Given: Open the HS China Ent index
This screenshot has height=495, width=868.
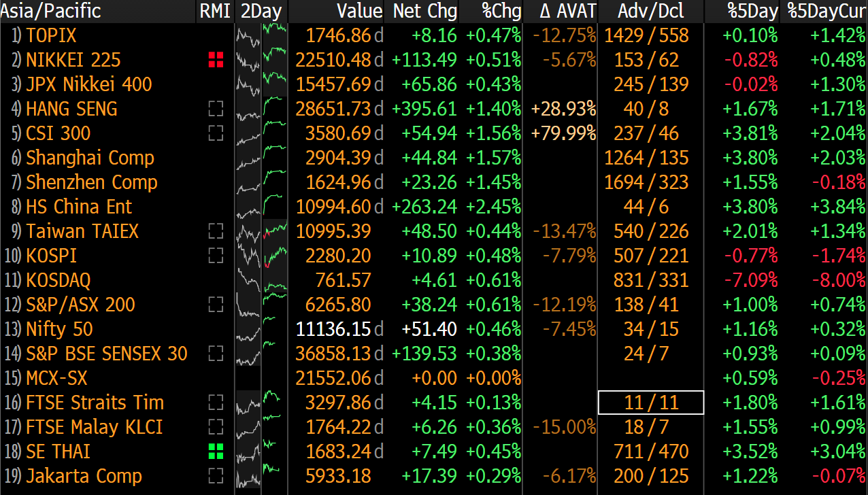Looking at the screenshot, I should (79, 207).
